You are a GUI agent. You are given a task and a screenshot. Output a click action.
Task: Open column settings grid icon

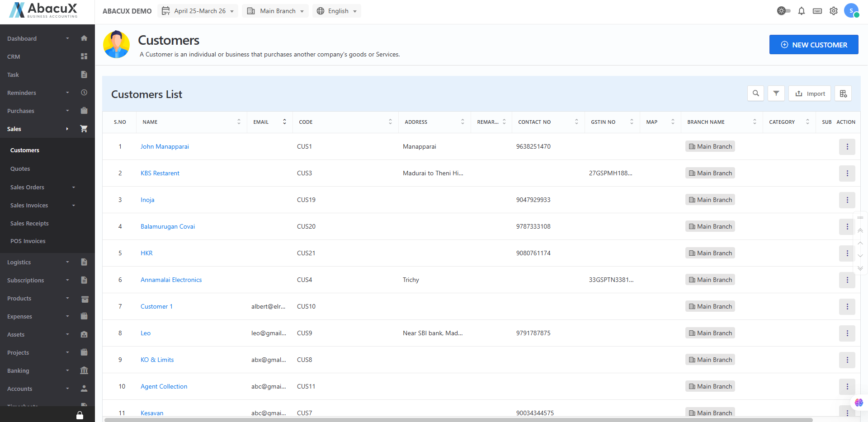[843, 94]
